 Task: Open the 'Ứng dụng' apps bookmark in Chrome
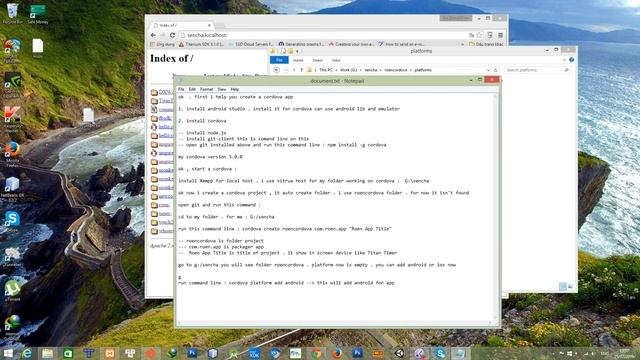pos(162,44)
